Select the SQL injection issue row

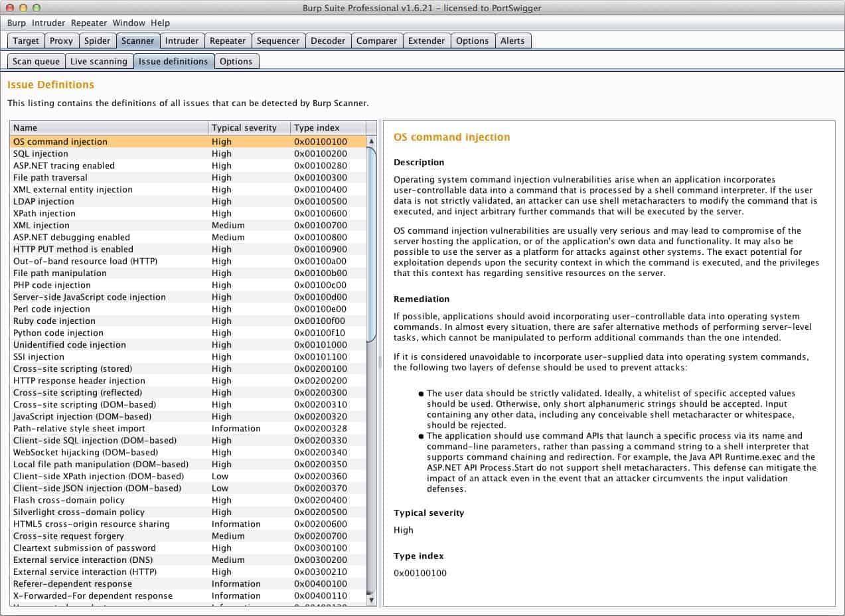[189, 153]
